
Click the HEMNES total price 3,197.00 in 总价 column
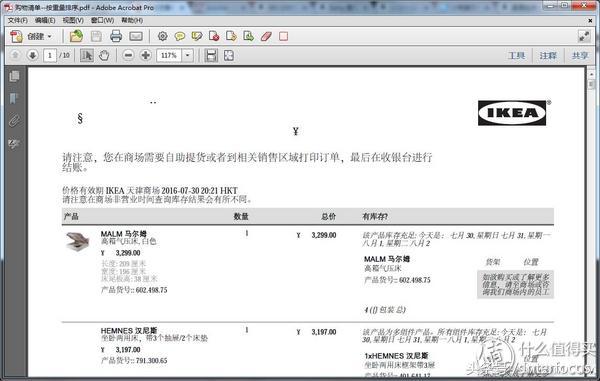(324, 332)
